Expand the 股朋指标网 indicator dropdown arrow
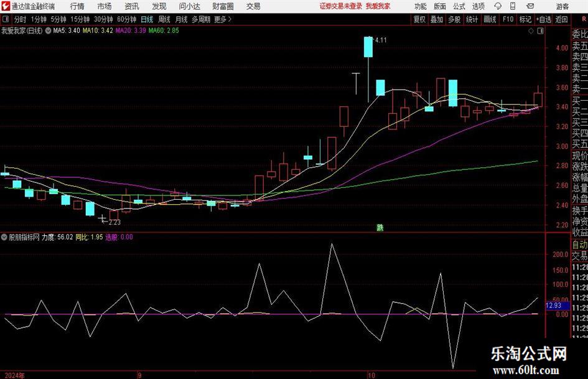 pos(4,237)
